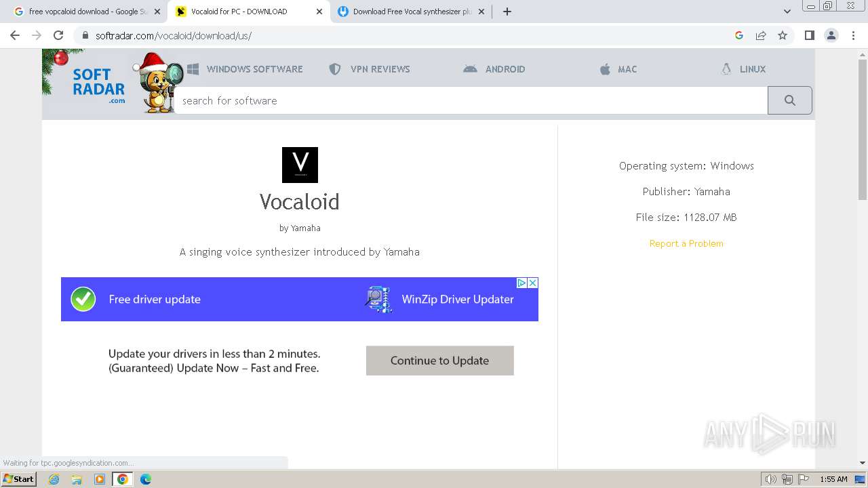The image size is (868, 488).
Task: Go back to the previous page
Action: pos(15,35)
